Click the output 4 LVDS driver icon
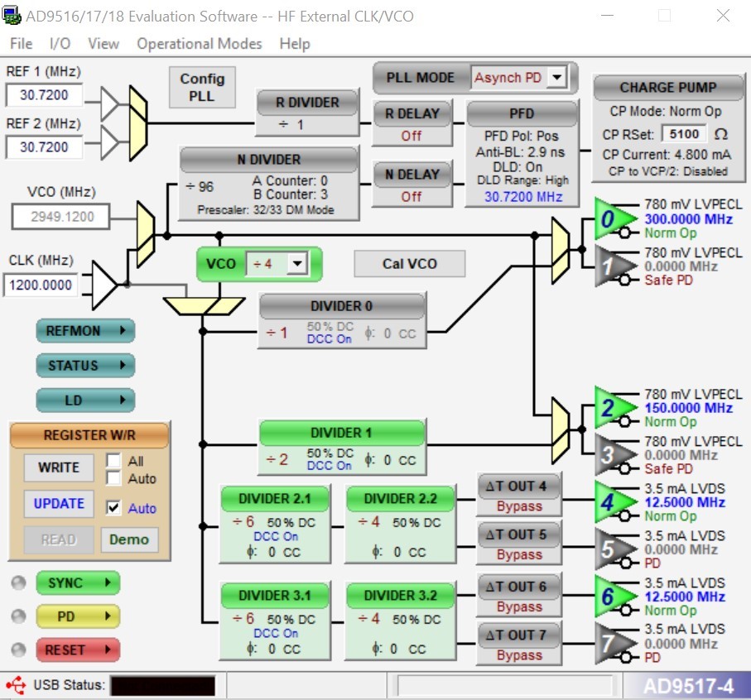The height and width of the screenshot is (700, 751). click(614, 501)
